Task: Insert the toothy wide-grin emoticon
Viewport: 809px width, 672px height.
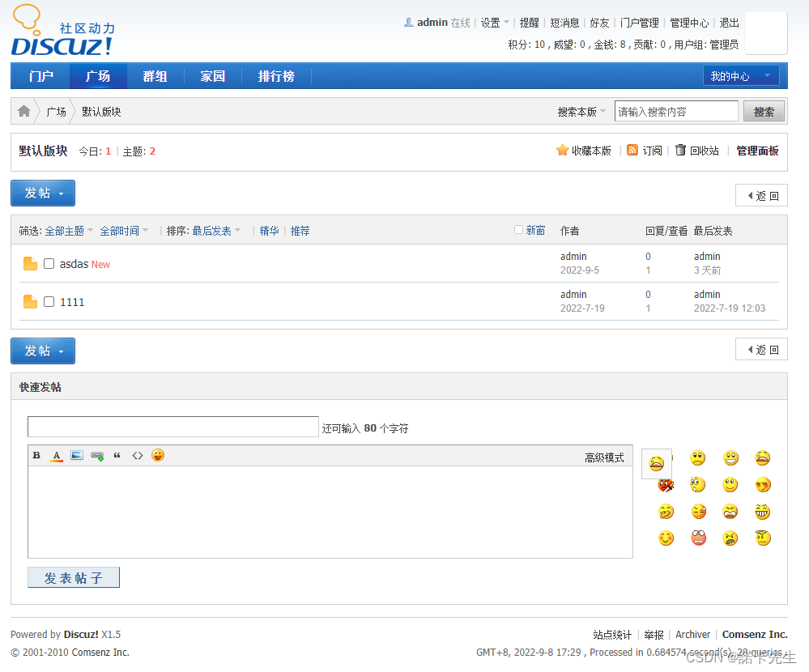Action: tap(763, 512)
